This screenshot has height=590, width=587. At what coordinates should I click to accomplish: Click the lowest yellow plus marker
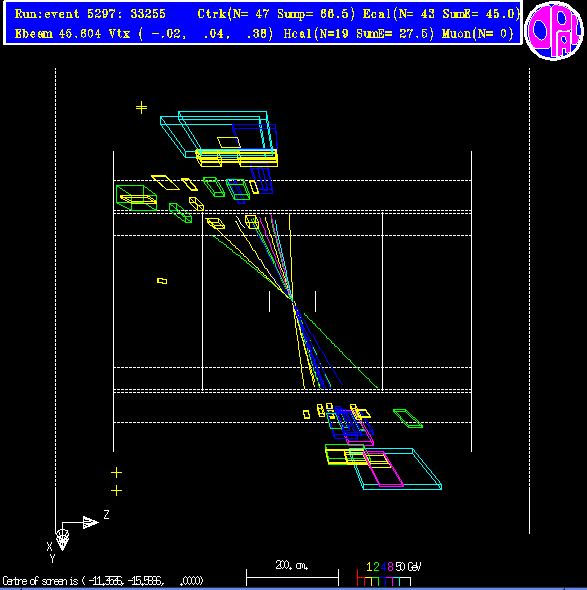click(117, 491)
